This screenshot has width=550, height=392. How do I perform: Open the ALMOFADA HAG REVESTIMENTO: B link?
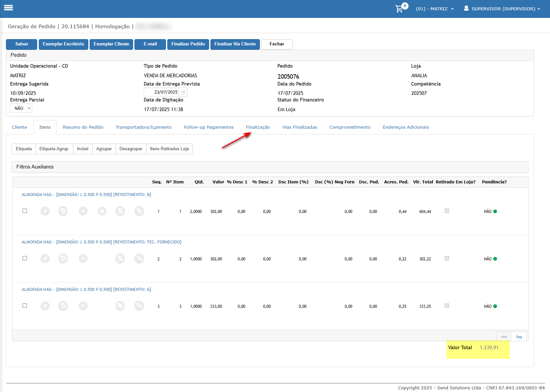[x=86, y=195]
